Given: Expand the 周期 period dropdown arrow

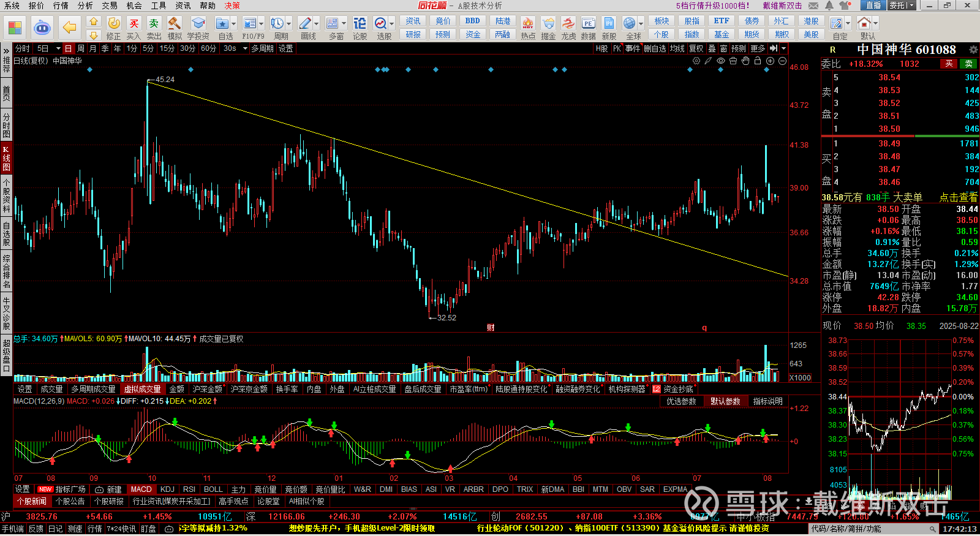Looking at the screenshot, I should point(289,23).
